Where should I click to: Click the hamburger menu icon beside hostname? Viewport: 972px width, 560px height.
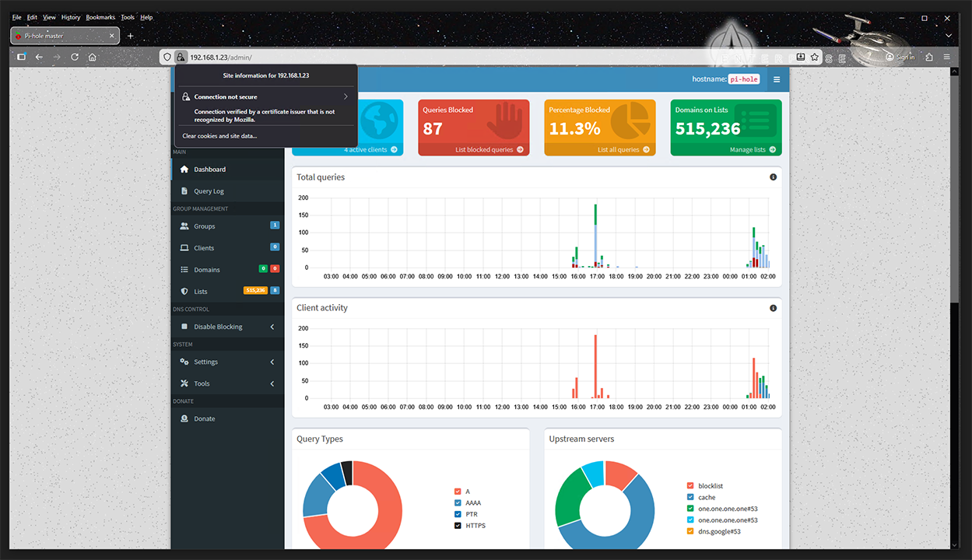776,79
